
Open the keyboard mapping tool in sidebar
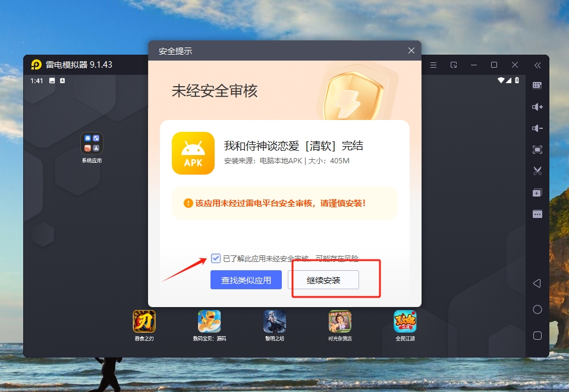[x=537, y=85]
